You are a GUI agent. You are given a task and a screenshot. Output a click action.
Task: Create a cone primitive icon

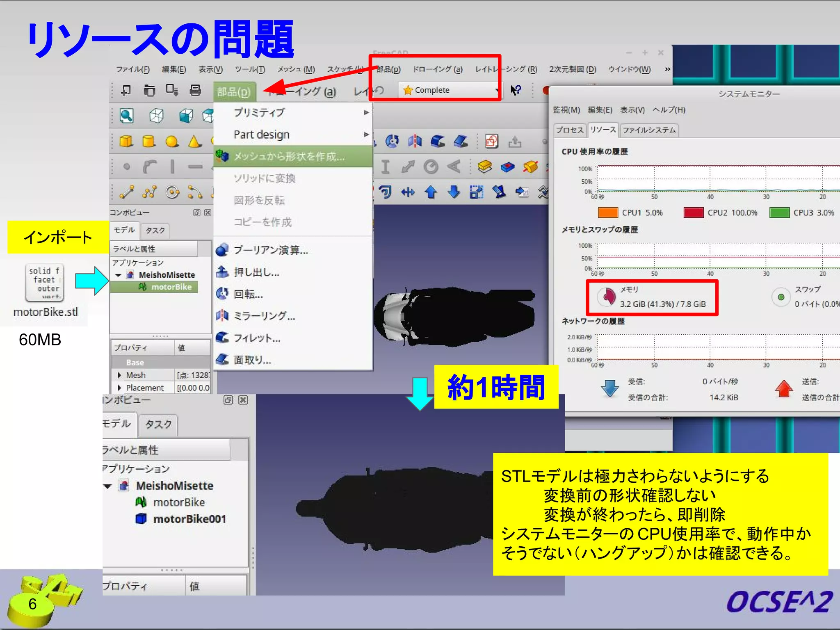point(195,142)
